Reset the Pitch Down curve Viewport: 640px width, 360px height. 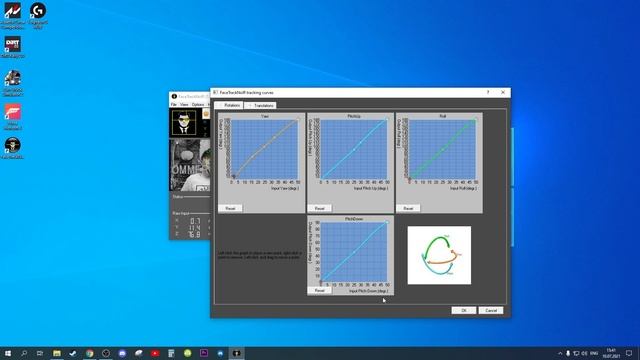tap(320, 291)
